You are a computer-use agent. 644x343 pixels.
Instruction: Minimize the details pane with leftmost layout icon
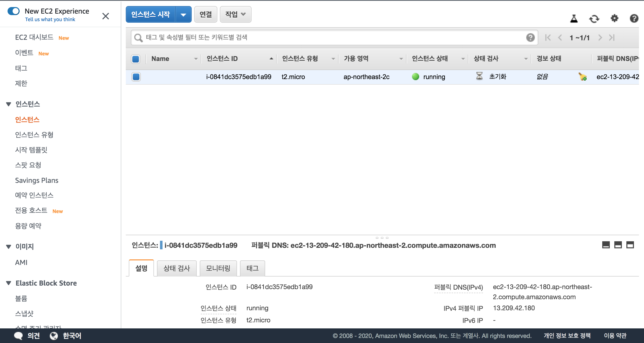[606, 245]
